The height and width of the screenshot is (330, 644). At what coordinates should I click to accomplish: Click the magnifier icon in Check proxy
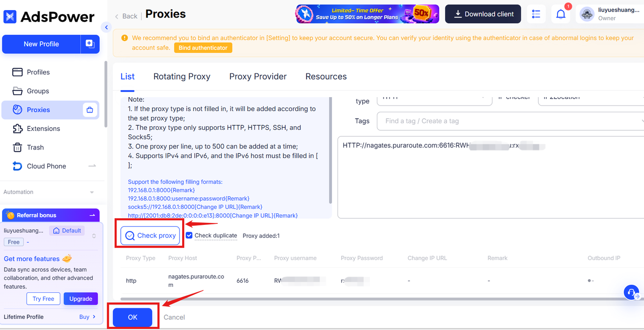[130, 235]
